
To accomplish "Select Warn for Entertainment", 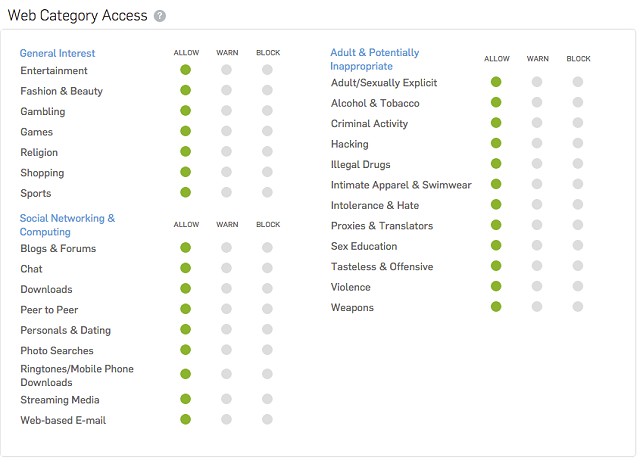I will [x=226, y=70].
